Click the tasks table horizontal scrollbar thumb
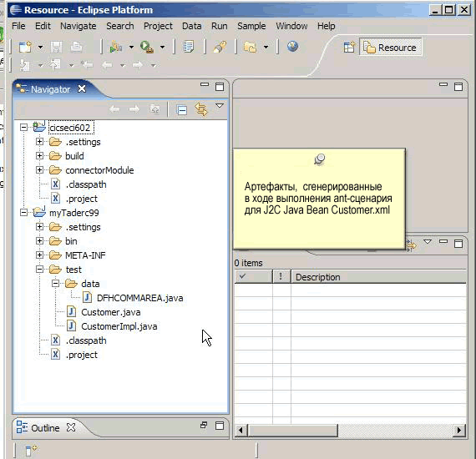The height and width of the screenshot is (459, 476). [x=293, y=430]
